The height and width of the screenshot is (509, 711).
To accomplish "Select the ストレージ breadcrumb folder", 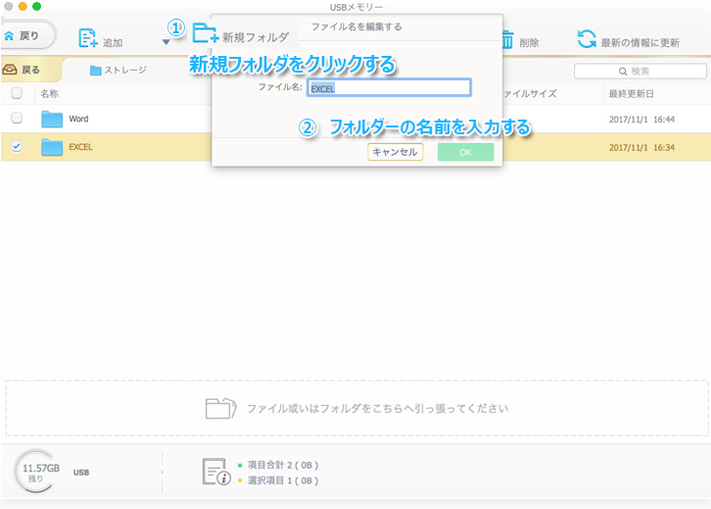I will (118, 70).
